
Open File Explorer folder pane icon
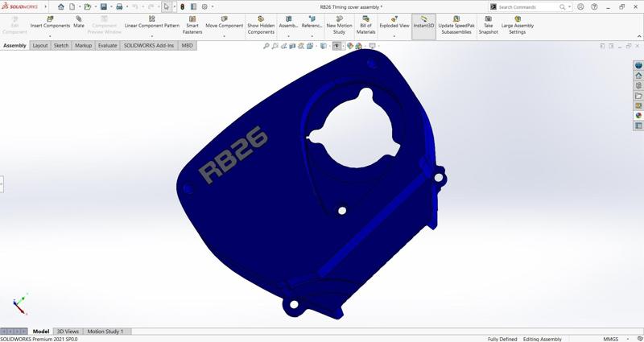[638, 96]
